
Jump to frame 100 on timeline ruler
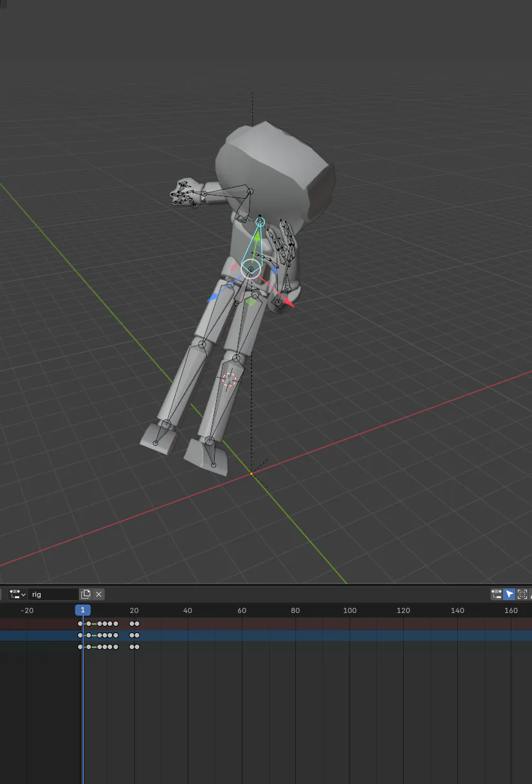point(350,610)
